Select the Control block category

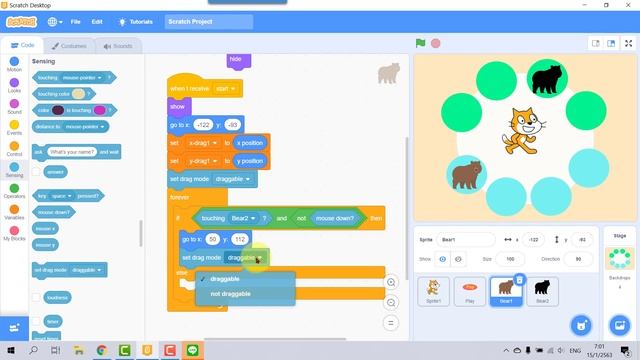14,149
